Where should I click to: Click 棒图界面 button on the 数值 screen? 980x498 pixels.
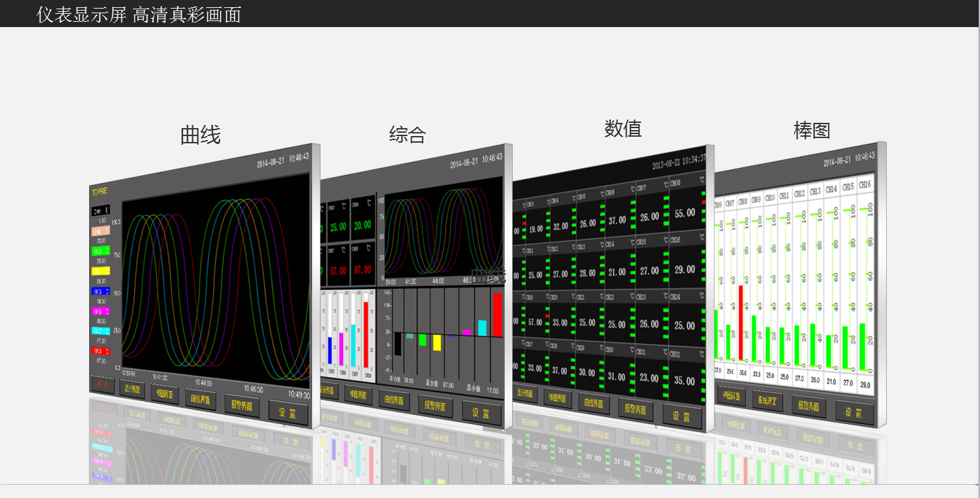point(558,398)
